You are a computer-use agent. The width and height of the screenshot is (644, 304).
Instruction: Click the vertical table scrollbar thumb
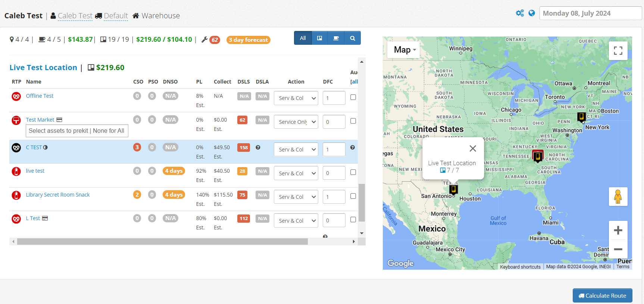(x=362, y=203)
